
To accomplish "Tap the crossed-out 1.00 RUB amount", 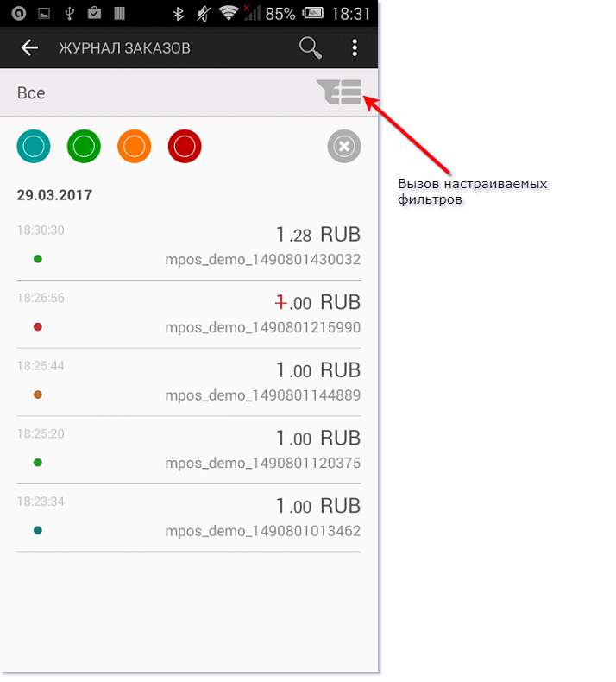I will pyautogui.click(x=317, y=302).
